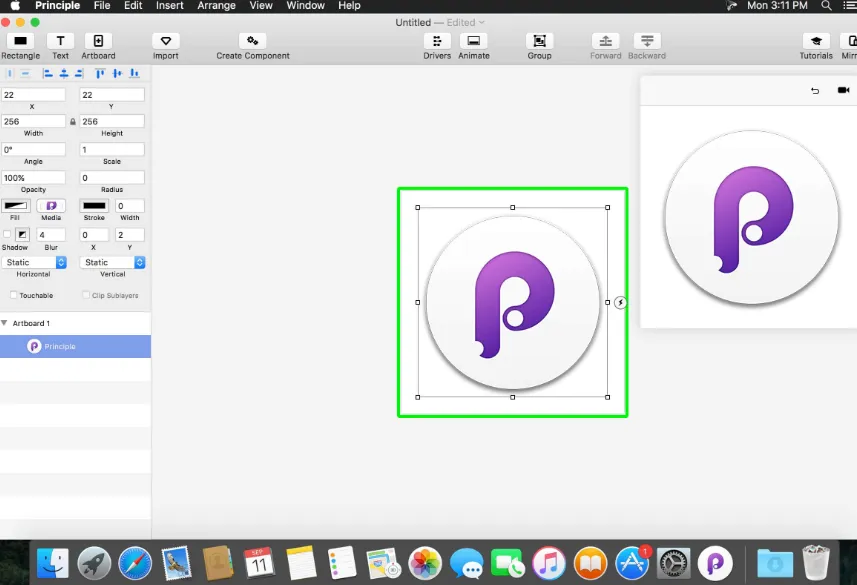
Task: Select the Rectangle tool
Action: (x=20, y=41)
